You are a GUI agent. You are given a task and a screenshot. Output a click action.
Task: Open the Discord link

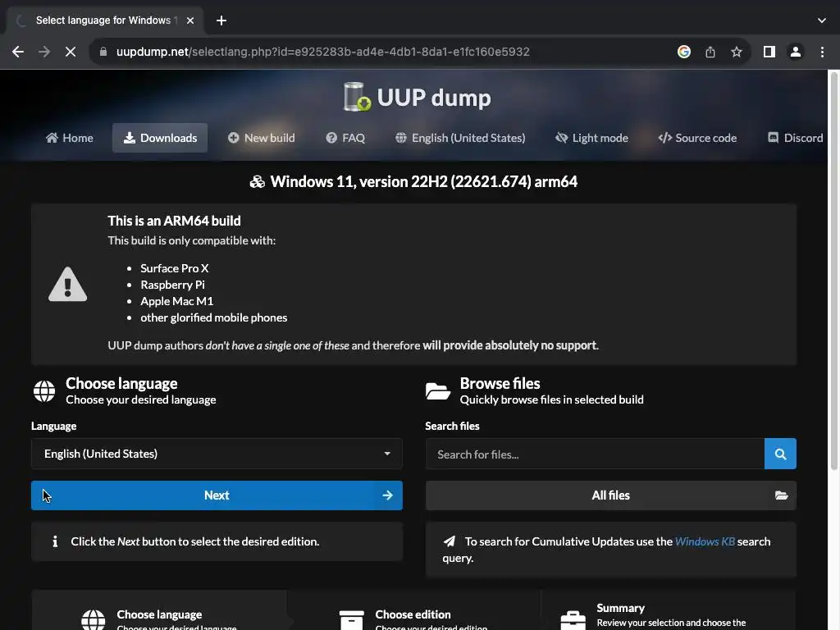pos(795,138)
